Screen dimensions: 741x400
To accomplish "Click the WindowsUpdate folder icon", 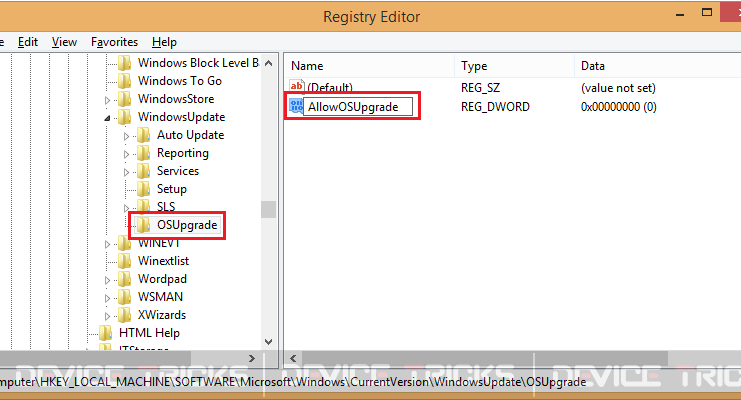I will point(125,117).
